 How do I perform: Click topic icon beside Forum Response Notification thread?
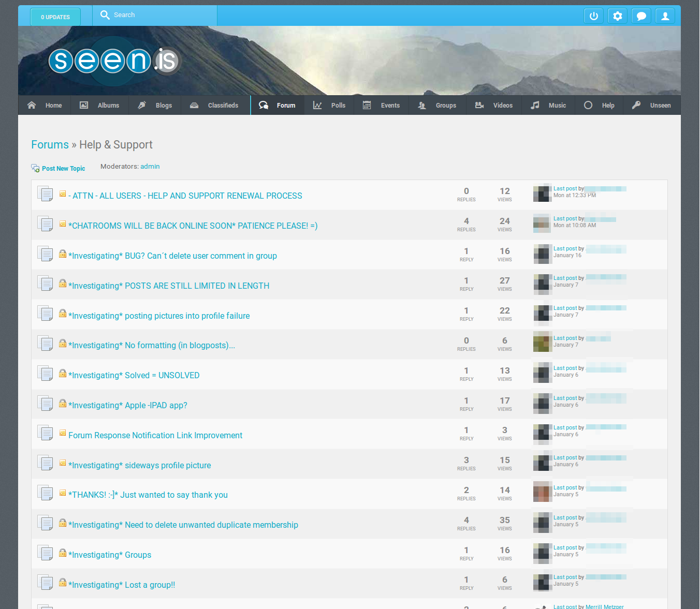coord(63,433)
